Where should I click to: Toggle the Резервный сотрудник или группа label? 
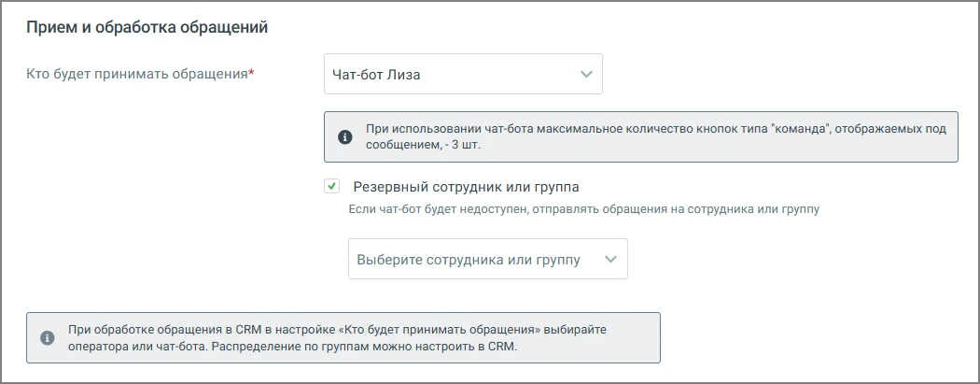(466, 187)
